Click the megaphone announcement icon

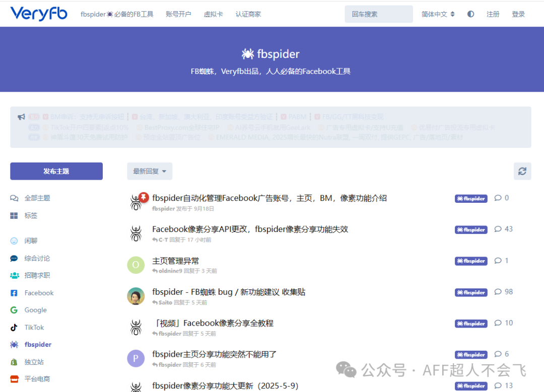point(21,117)
